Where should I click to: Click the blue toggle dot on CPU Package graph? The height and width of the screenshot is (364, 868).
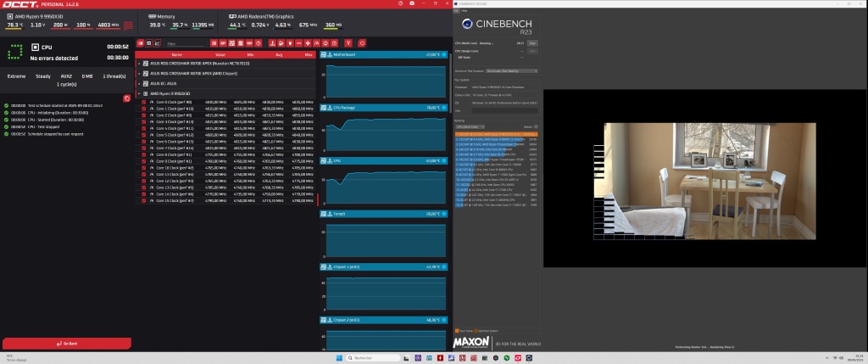pyautogui.click(x=444, y=108)
